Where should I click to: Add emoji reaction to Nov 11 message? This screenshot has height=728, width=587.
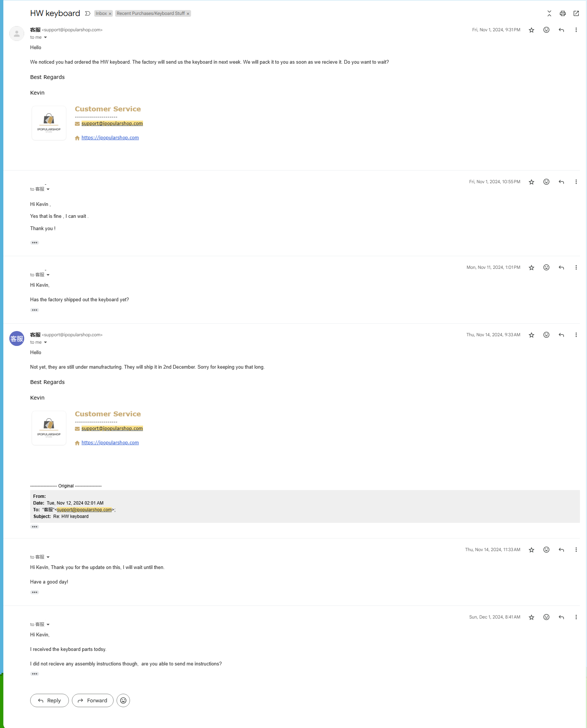click(546, 267)
